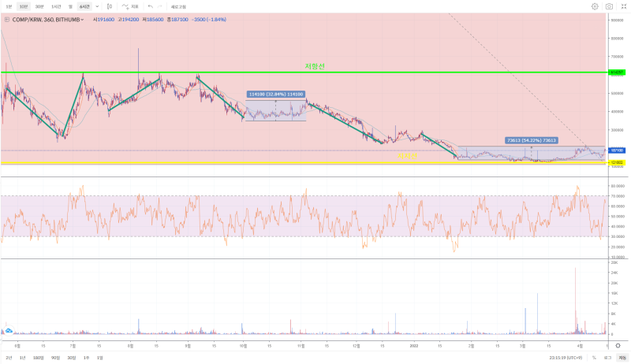Click current price tag 187100 on axis
Viewport: 631px width, 364px height.
pos(617,150)
